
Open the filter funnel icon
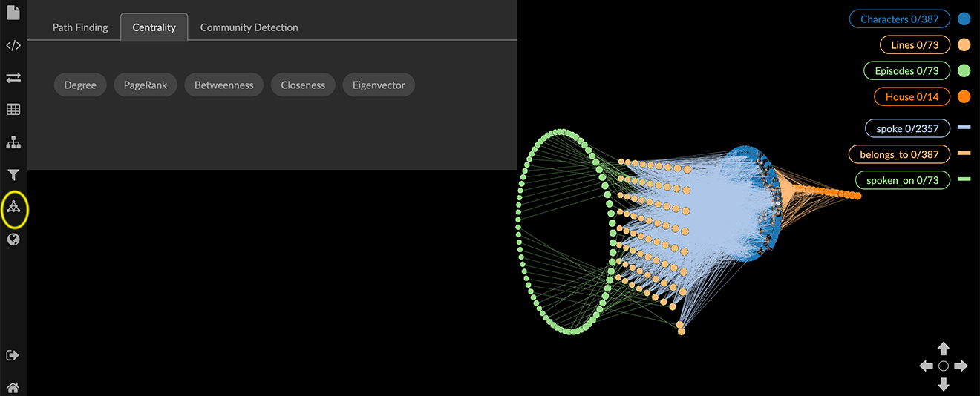coord(13,175)
